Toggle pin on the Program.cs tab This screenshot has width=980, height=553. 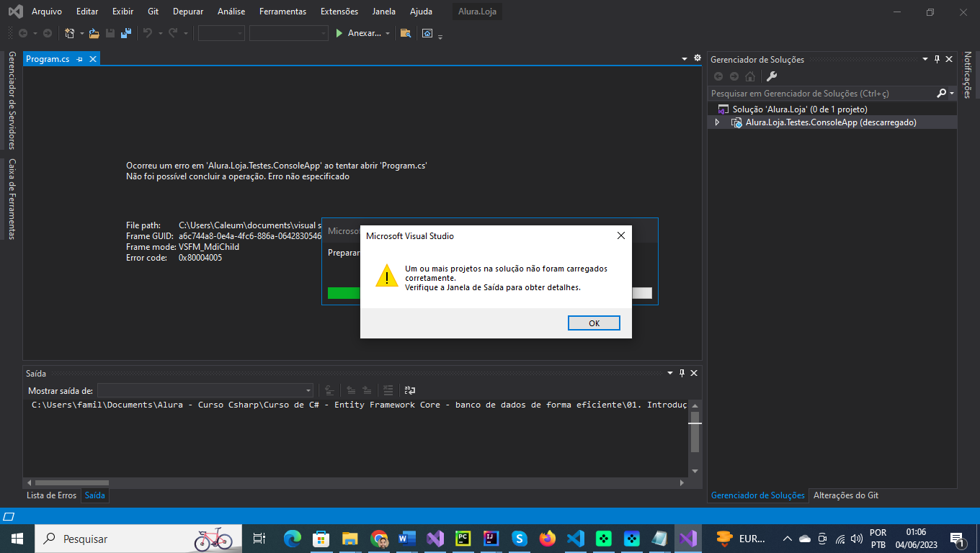coord(80,59)
